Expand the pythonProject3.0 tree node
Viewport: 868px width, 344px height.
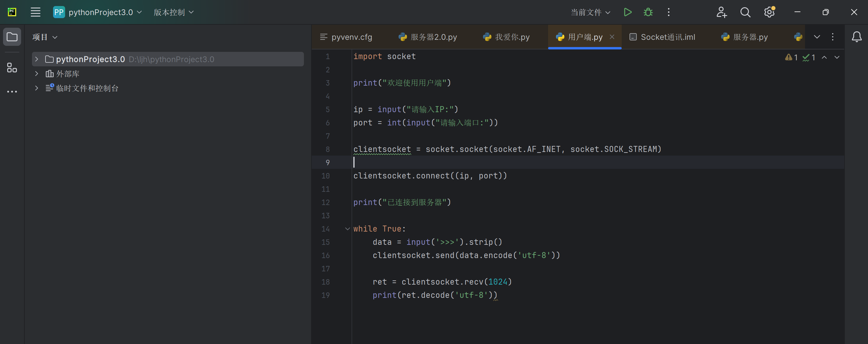[x=37, y=59]
